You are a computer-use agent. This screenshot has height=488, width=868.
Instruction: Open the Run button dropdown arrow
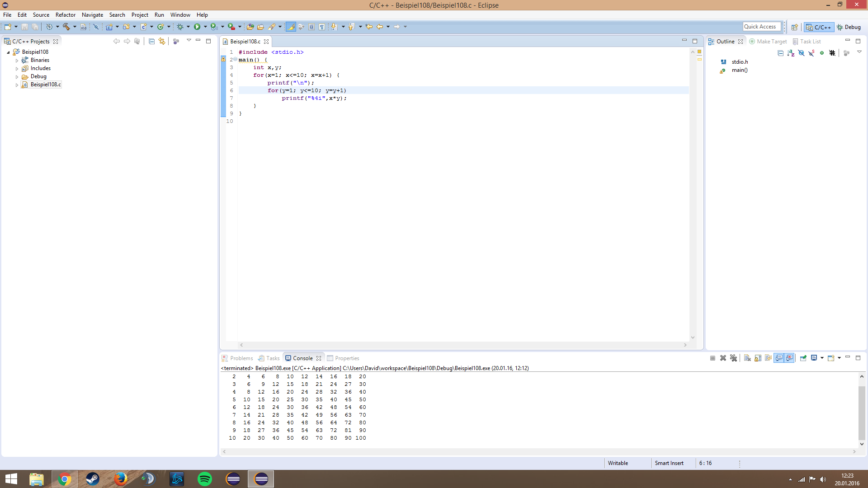coord(205,27)
